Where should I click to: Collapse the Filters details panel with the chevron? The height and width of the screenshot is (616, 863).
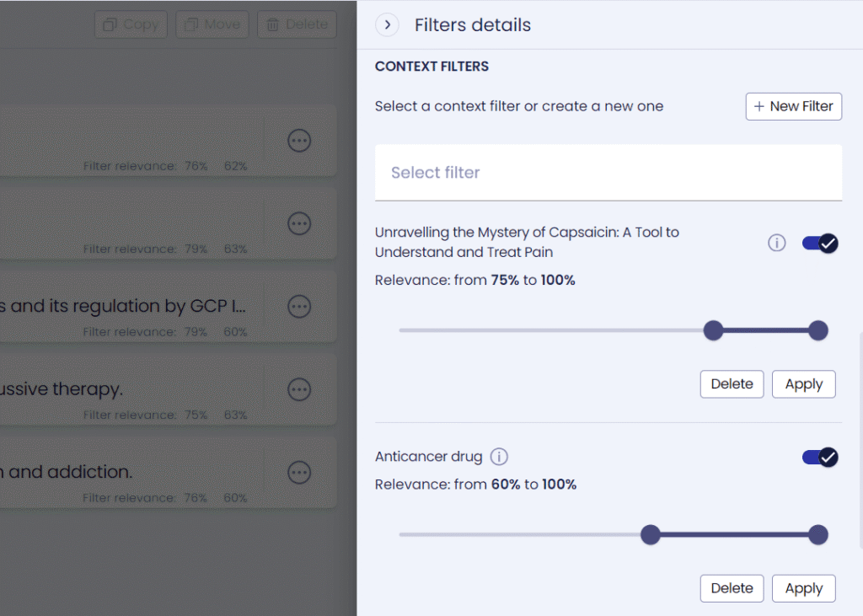click(388, 24)
